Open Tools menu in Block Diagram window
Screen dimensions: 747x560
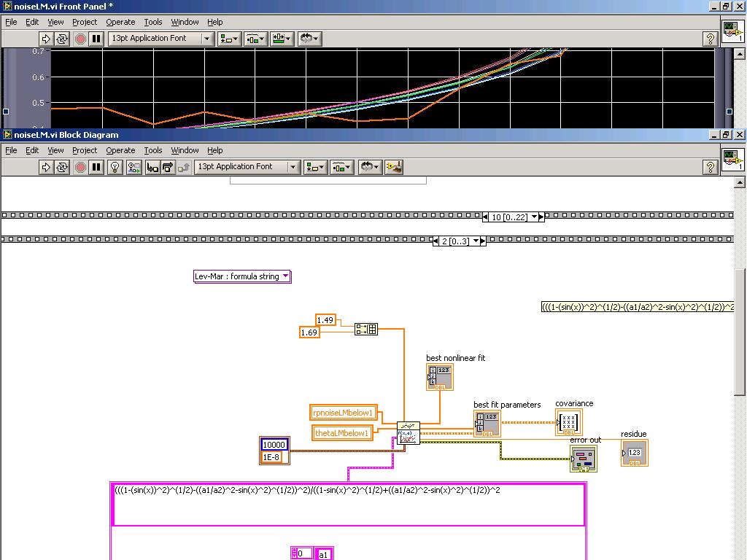152,150
